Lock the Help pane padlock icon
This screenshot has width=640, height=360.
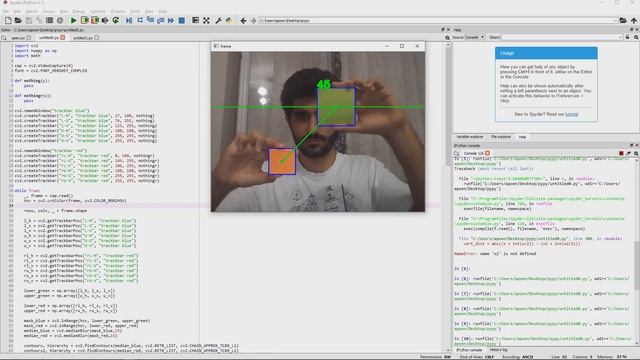[x=627, y=37]
